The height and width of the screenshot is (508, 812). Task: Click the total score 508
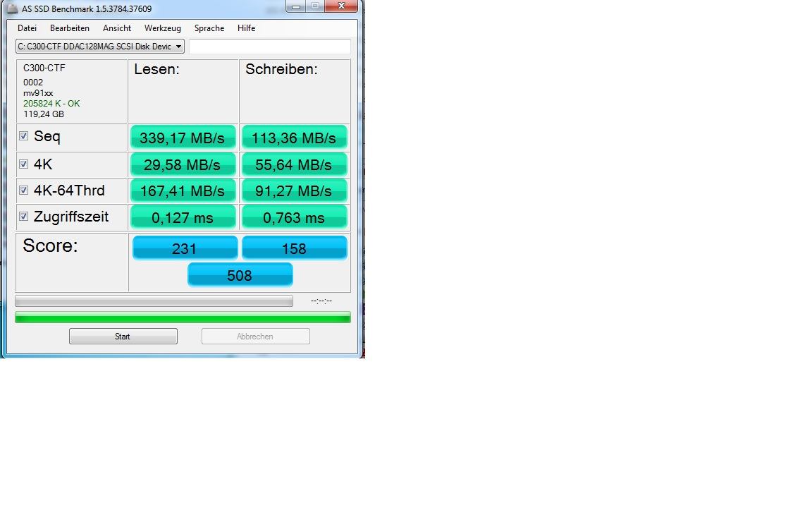coord(240,274)
